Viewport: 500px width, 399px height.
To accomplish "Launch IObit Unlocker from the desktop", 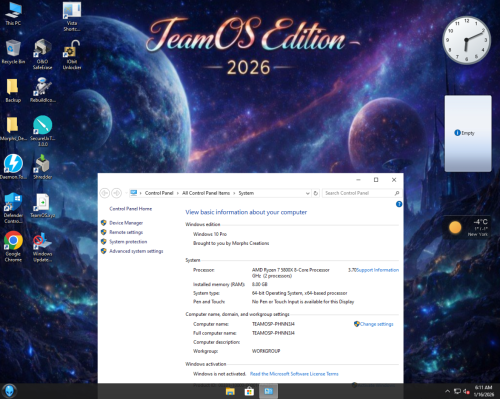I will pyautogui.click(x=72, y=54).
